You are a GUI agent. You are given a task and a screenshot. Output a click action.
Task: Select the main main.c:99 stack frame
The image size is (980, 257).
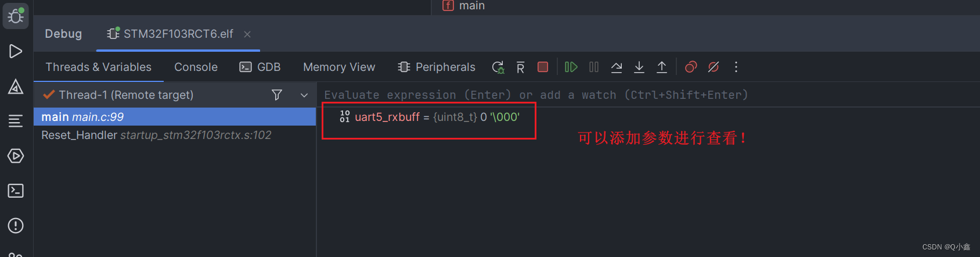[175, 117]
